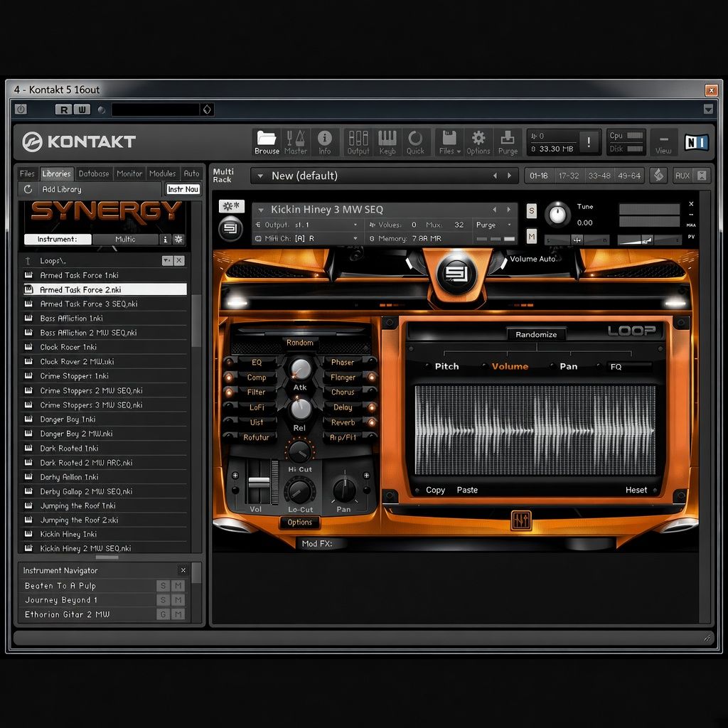Open the instrument Purge dropdown
This screenshot has height=728, width=728.
pos(509,225)
